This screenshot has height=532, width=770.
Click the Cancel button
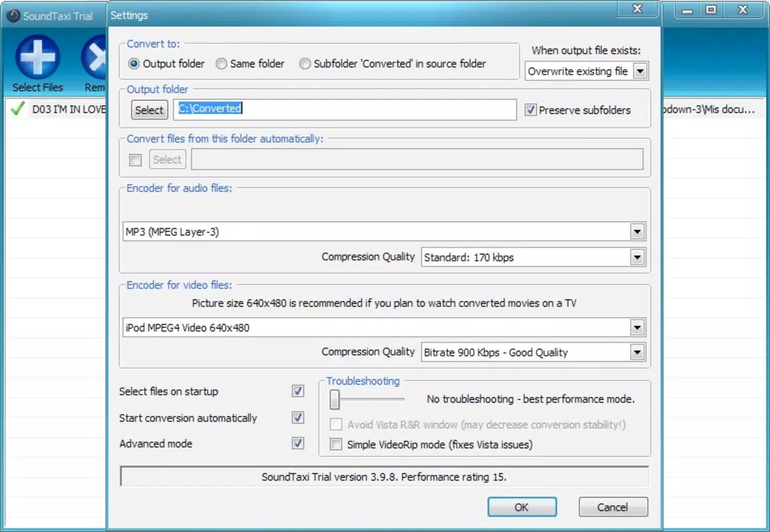tap(613, 507)
